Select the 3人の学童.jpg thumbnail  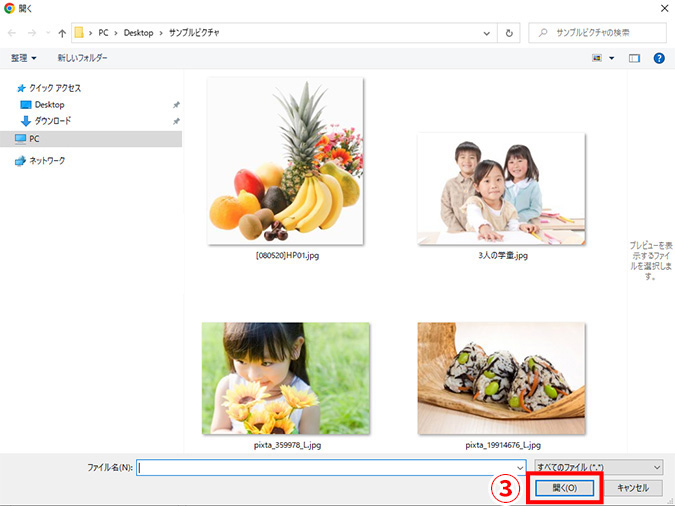(x=501, y=189)
